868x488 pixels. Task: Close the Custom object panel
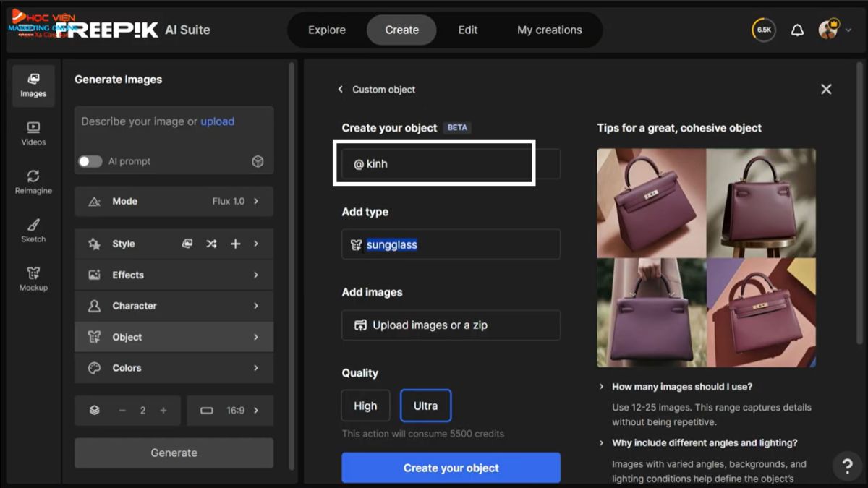point(826,89)
